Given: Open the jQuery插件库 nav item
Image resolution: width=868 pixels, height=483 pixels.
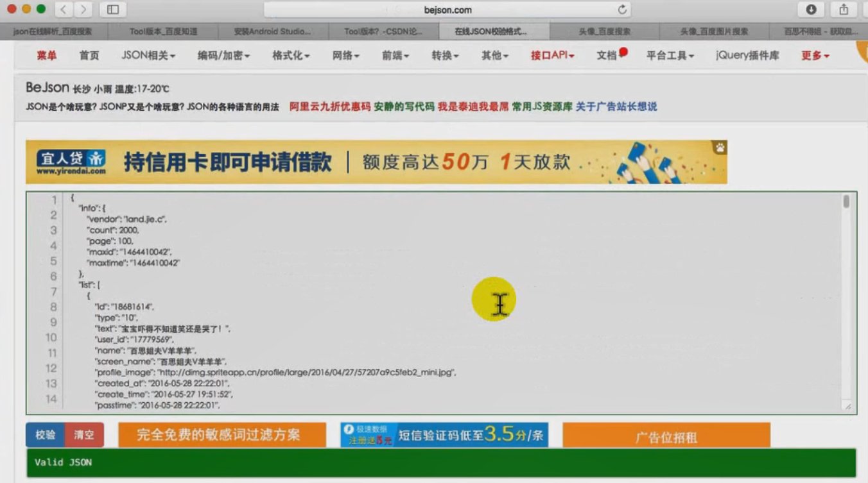Looking at the screenshot, I should tap(747, 56).
